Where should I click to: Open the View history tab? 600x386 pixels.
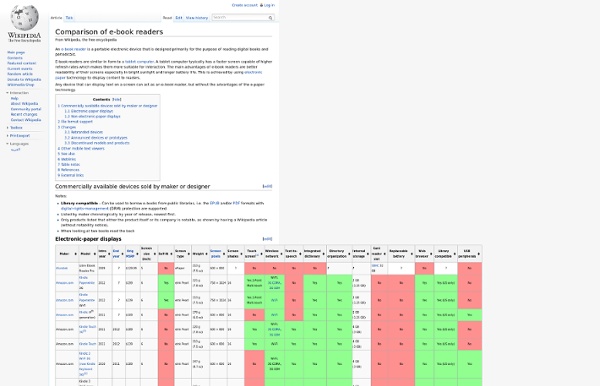pos(197,18)
